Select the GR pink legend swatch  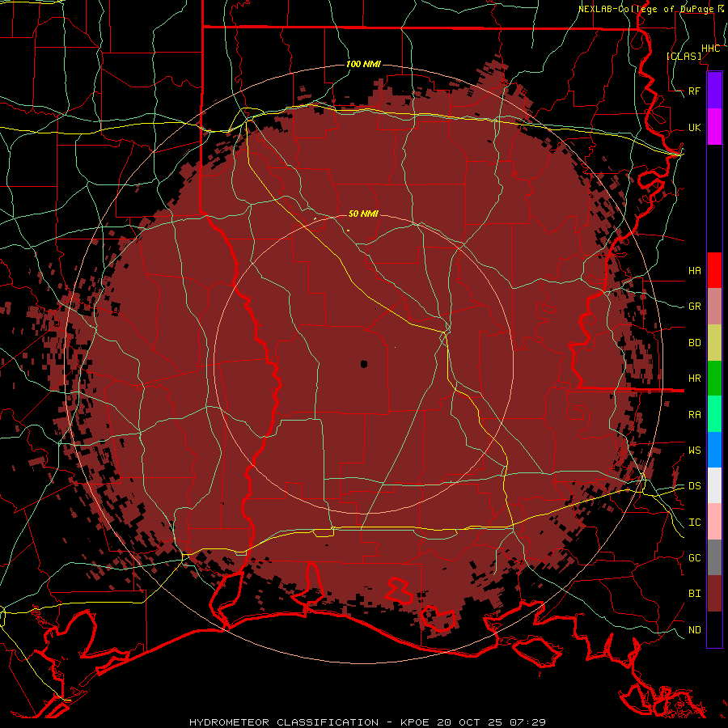click(714, 306)
